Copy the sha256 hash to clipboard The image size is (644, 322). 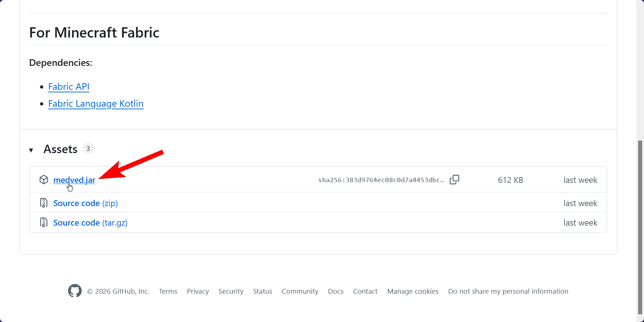click(454, 180)
